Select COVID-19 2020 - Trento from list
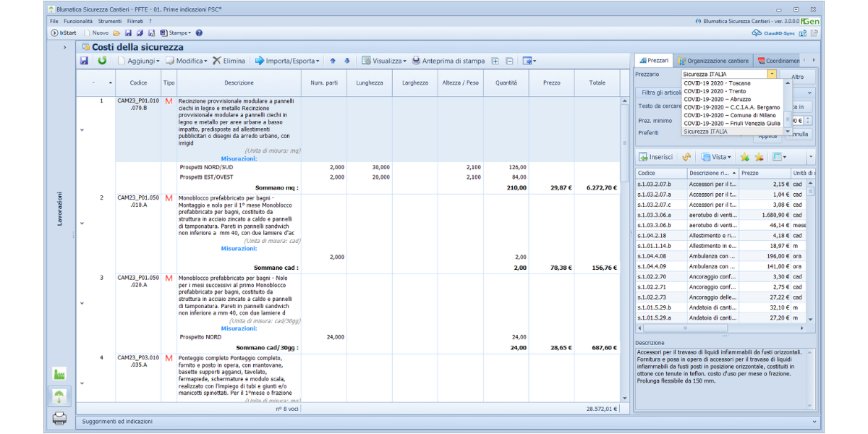Viewport: 868px width, 434px height. (x=731, y=91)
